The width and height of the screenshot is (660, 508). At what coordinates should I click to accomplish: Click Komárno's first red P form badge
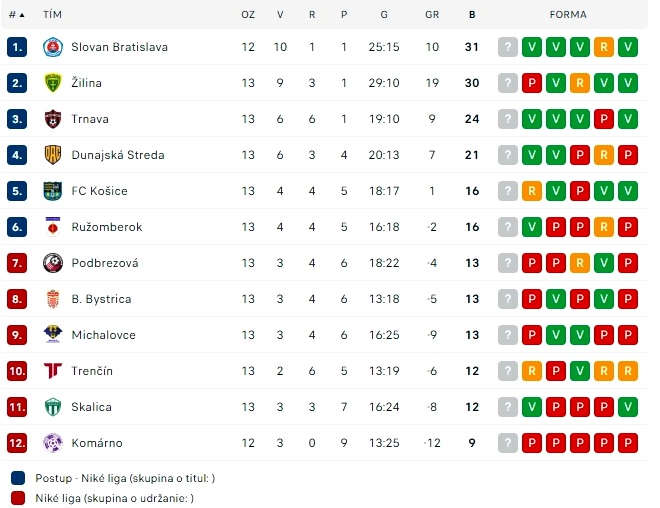pyautogui.click(x=532, y=443)
